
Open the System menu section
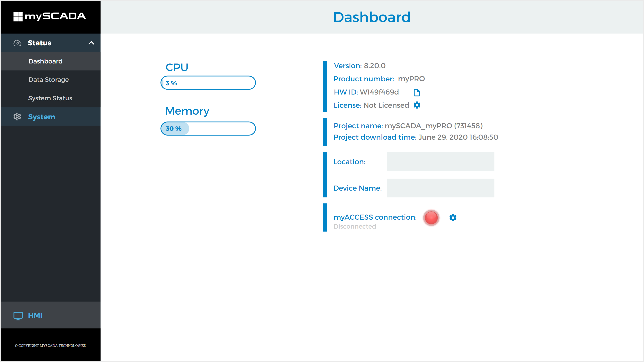tap(51, 117)
